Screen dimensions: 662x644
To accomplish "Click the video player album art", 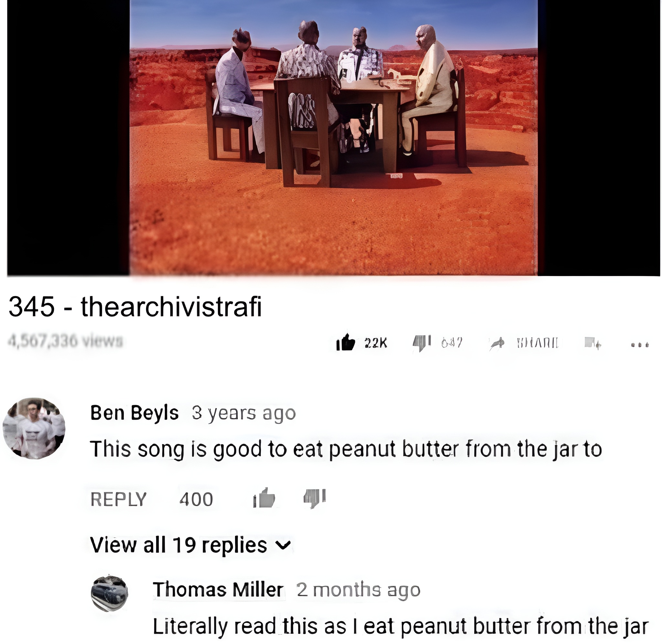I will pyautogui.click(x=333, y=137).
